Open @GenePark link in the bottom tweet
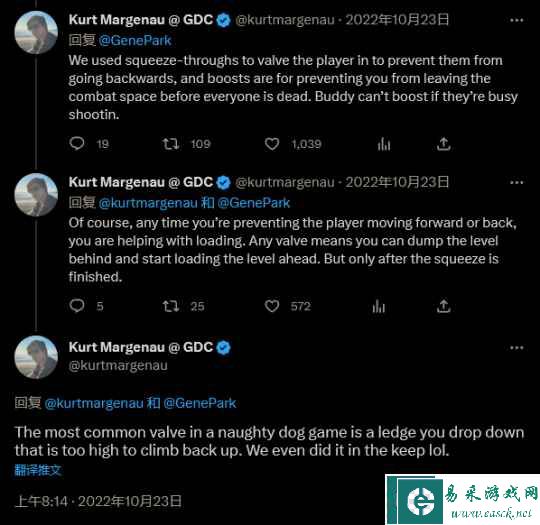Viewport: 540px width, 525px height. 200,403
